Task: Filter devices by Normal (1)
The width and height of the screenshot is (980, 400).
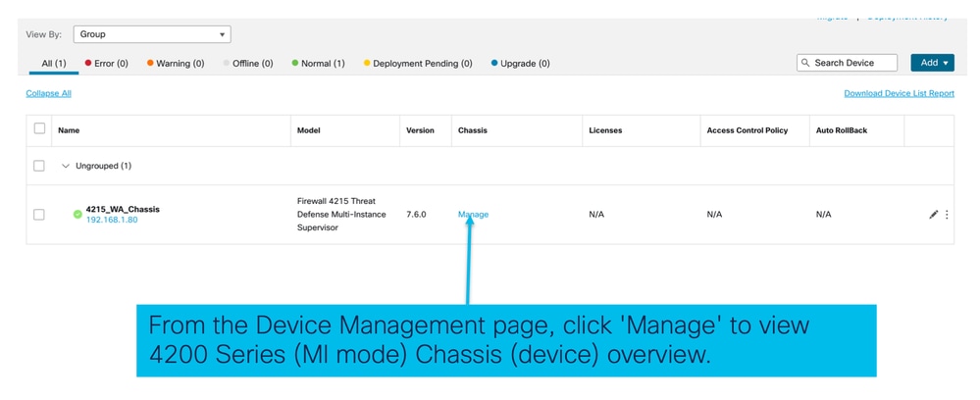Action: click(x=318, y=63)
